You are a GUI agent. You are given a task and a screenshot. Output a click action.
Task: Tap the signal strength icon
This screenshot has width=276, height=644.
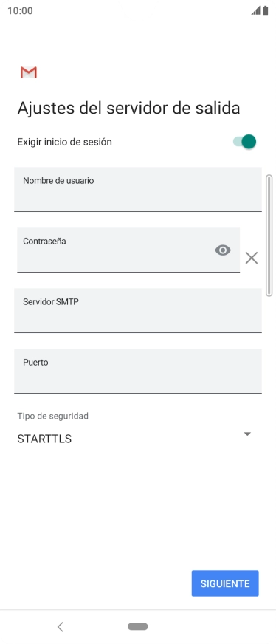click(256, 10)
